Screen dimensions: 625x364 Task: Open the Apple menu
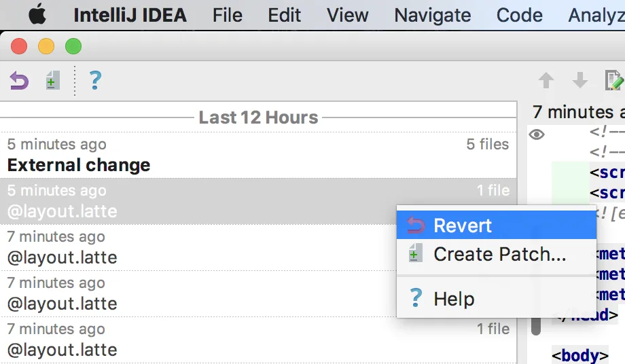(x=37, y=15)
